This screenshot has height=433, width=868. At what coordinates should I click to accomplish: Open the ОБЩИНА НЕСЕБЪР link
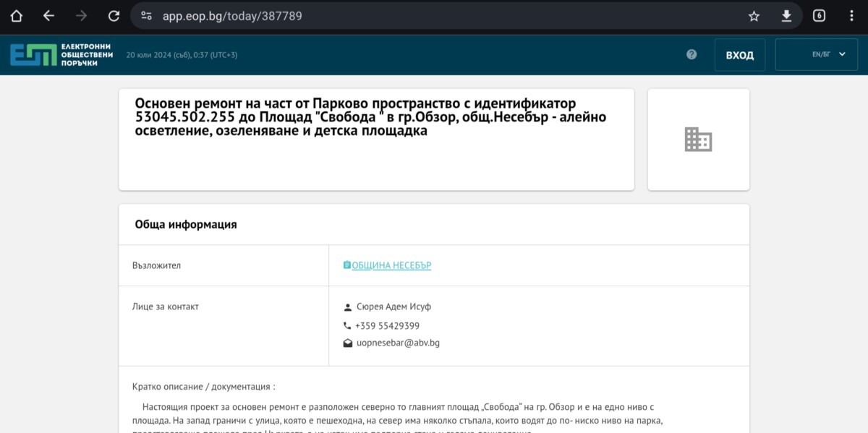tap(391, 265)
